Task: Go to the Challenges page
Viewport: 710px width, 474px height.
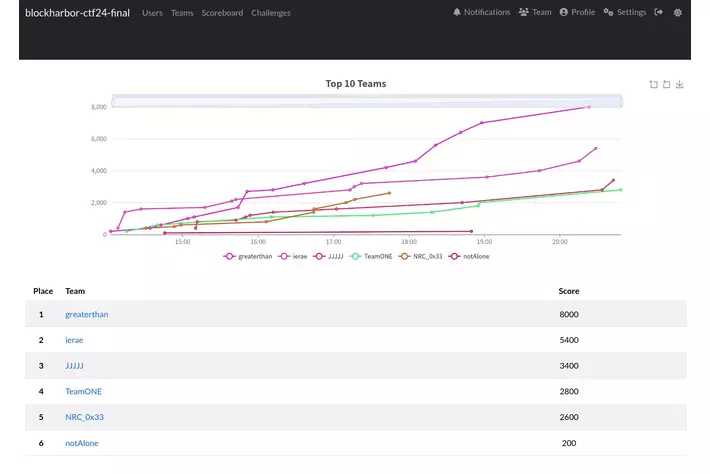Action: pyautogui.click(x=271, y=13)
